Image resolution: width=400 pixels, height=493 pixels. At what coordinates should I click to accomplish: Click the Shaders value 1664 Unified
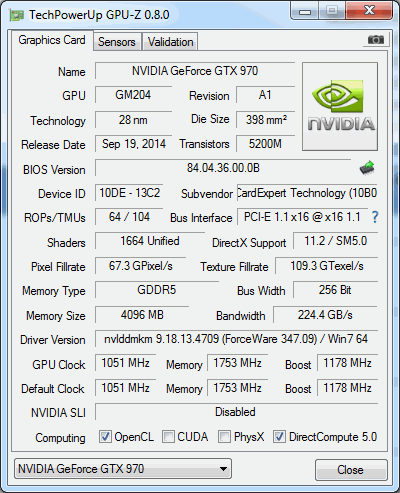pos(150,241)
